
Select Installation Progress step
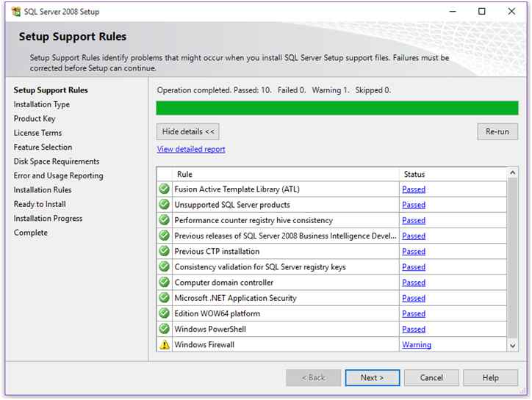click(x=48, y=218)
